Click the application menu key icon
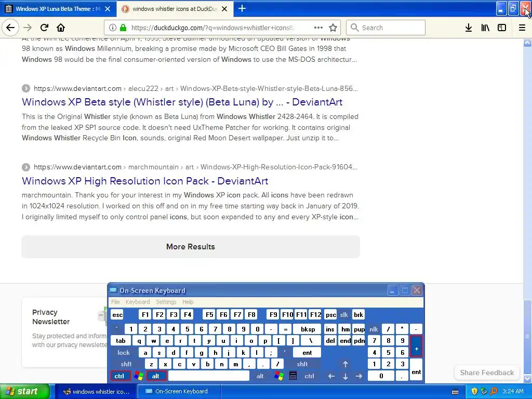This screenshot has width=532, height=399. [x=293, y=376]
